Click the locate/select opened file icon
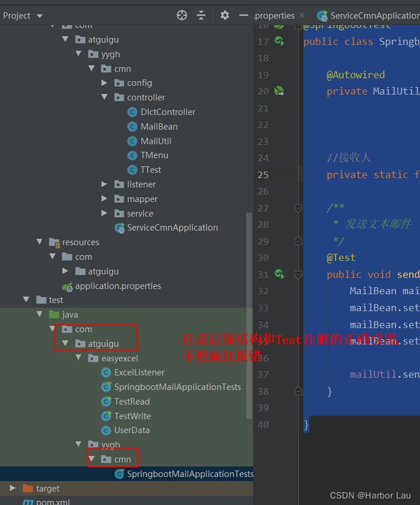The image size is (420, 505). tap(182, 15)
